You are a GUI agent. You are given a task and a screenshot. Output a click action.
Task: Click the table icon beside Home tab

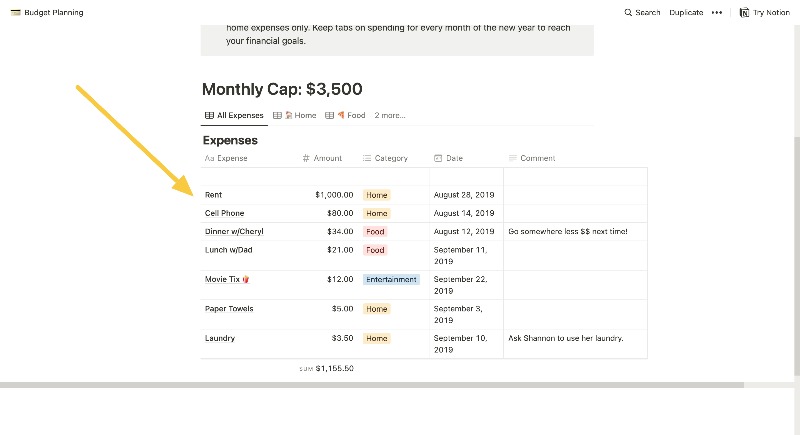pyautogui.click(x=277, y=115)
